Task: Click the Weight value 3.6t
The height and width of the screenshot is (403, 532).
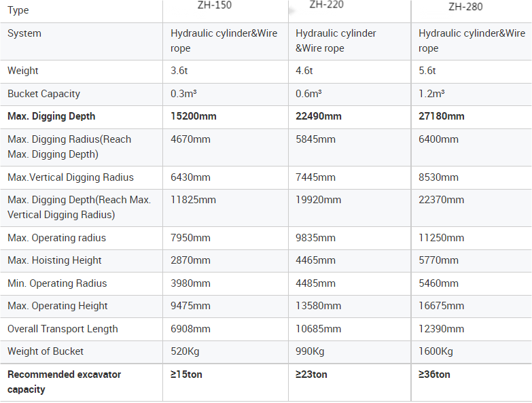Action: 179,71
